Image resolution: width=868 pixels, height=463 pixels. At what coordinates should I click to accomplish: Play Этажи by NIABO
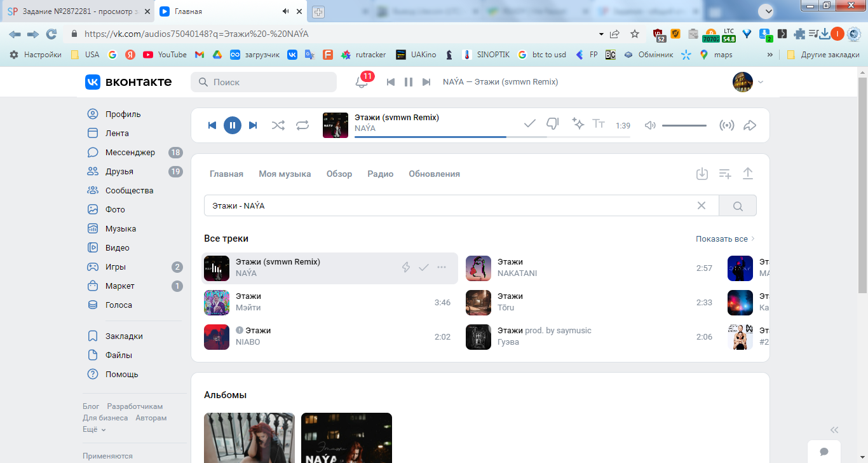point(217,337)
